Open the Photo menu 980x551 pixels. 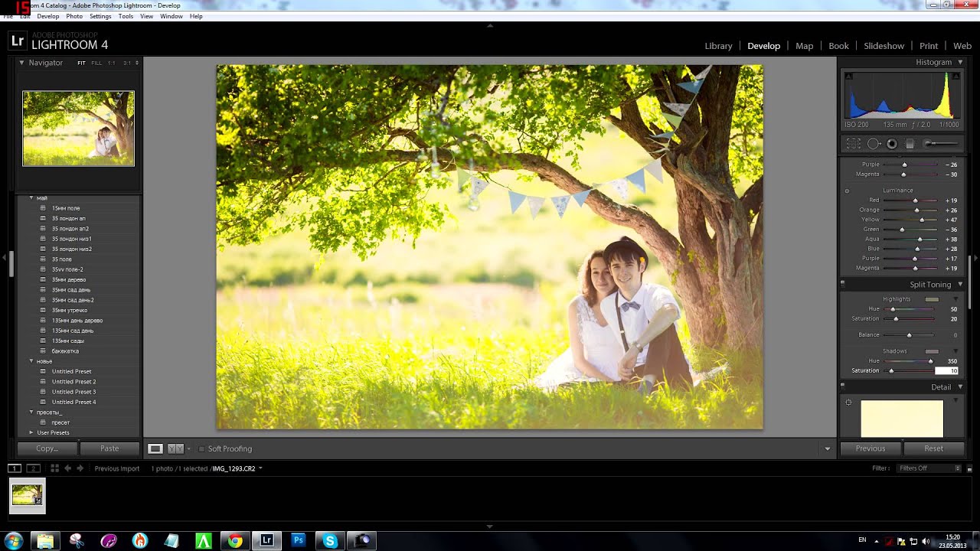point(74,16)
